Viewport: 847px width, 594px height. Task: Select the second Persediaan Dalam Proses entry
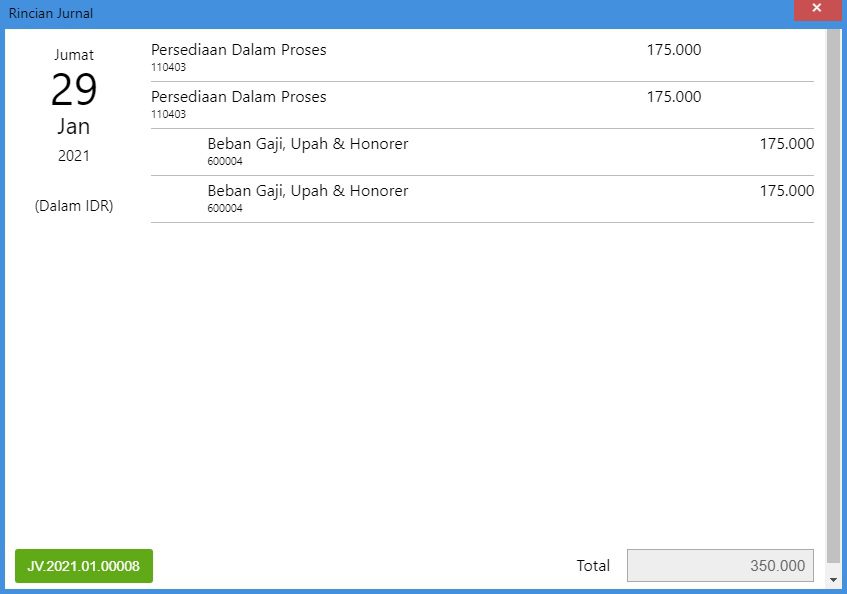click(239, 97)
